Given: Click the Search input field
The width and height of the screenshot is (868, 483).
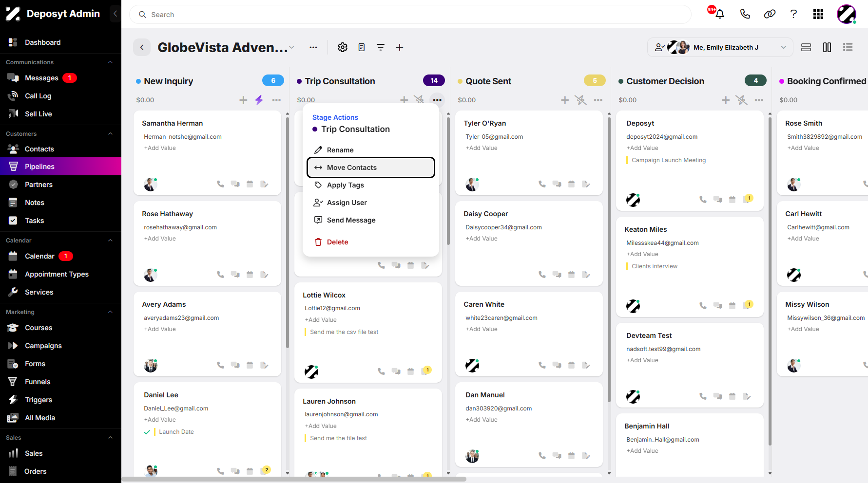Looking at the screenshot, I should 410,15.
